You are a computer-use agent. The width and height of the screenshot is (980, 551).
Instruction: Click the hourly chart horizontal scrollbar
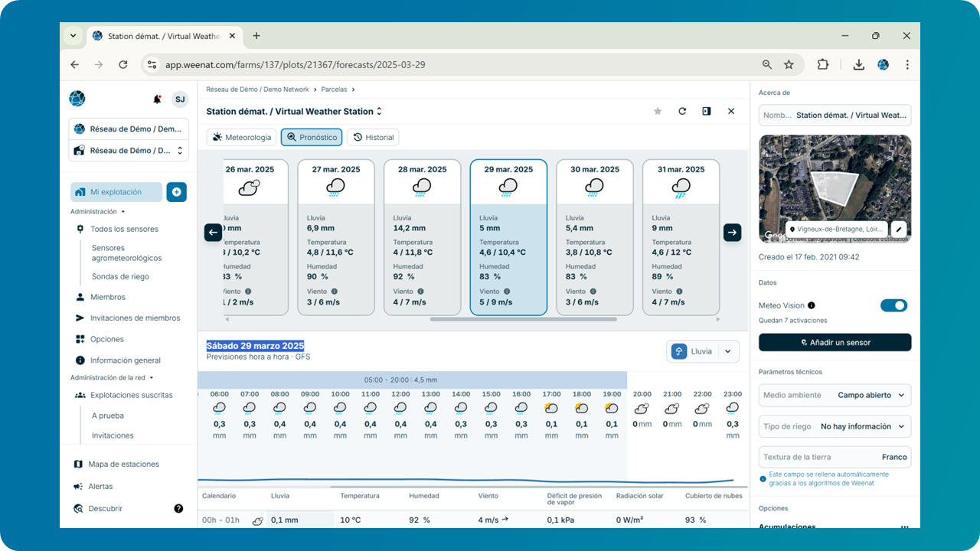click(538, 487)
